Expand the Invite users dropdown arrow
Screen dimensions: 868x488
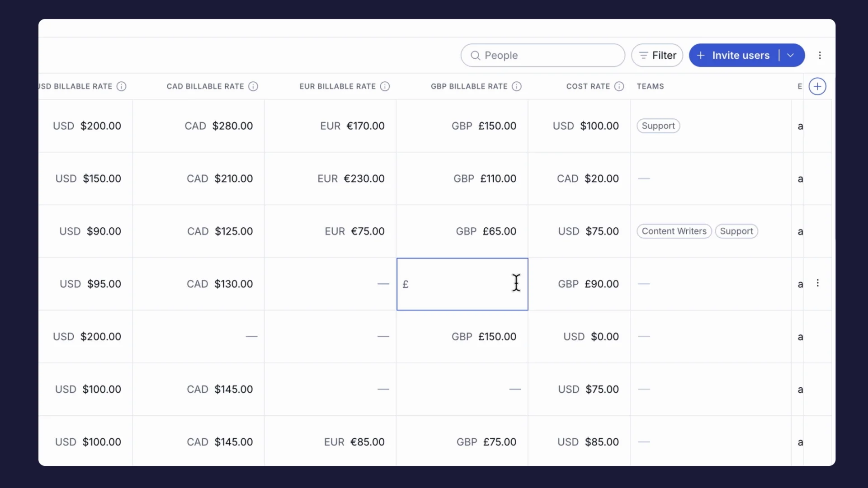[791, 55]
